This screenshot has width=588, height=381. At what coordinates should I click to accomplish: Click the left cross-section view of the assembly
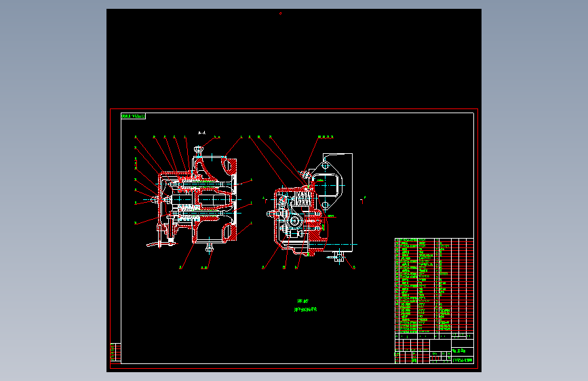(x=193, y=198)
